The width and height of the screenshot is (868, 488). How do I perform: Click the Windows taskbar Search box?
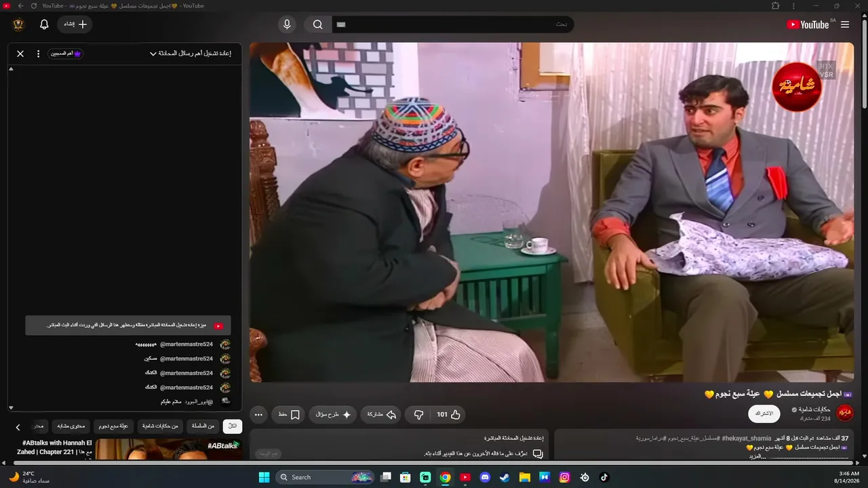tap(326, 477)
